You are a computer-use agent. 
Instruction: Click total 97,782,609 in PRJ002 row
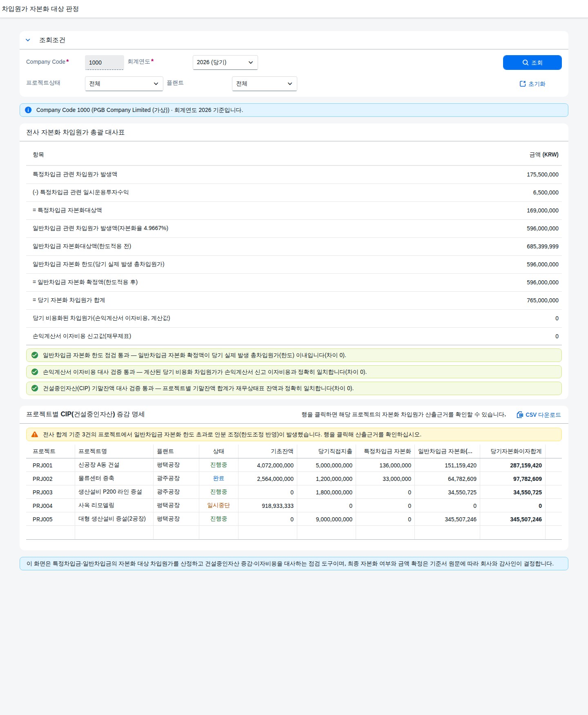pyautogui.click(x=528, y=479)
